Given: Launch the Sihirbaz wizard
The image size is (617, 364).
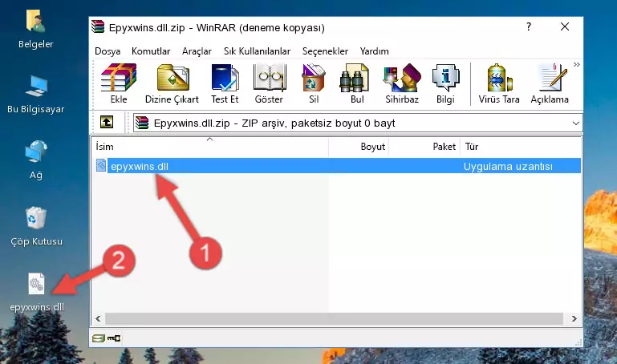Looking at the screenshot, I should [402, 83].
